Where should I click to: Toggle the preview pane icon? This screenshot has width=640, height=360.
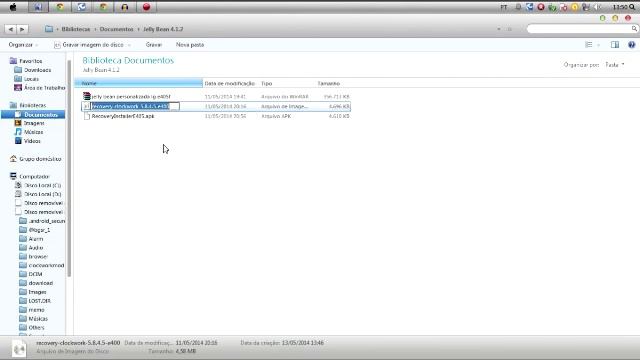pos(615,45)
